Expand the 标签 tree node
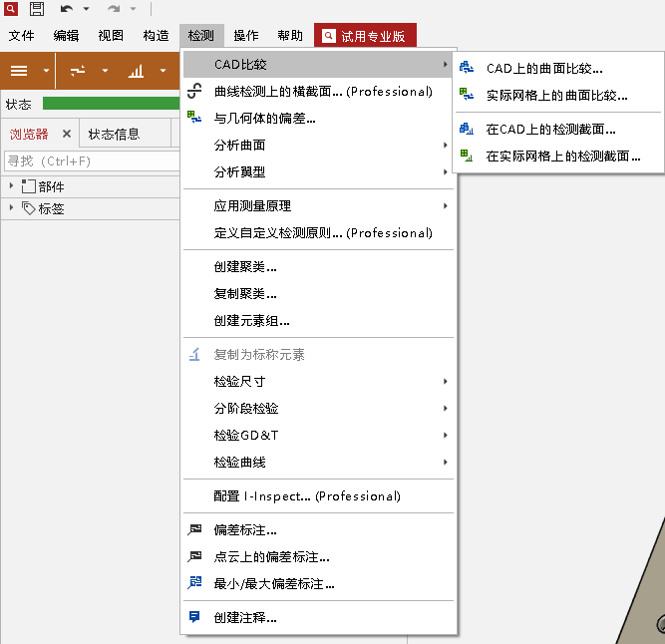Image resolution: width=665 pixels, height=644 pixels. pos(11,207)
